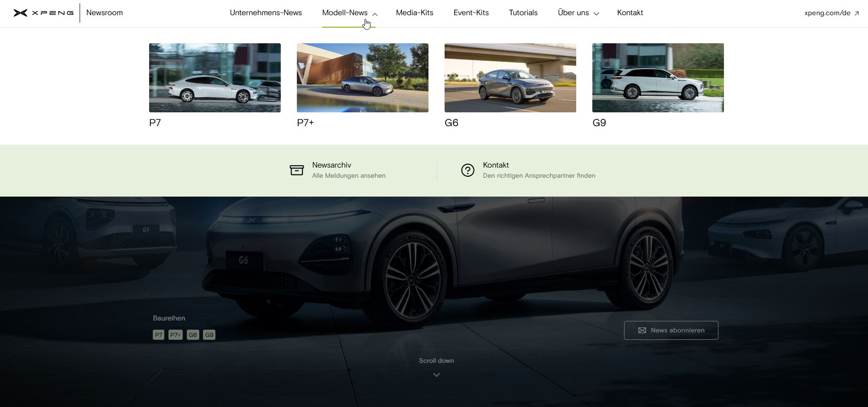This screenshot has width=868, height=407.
Task: Go to Media-Kits
Action: (415, 13)
